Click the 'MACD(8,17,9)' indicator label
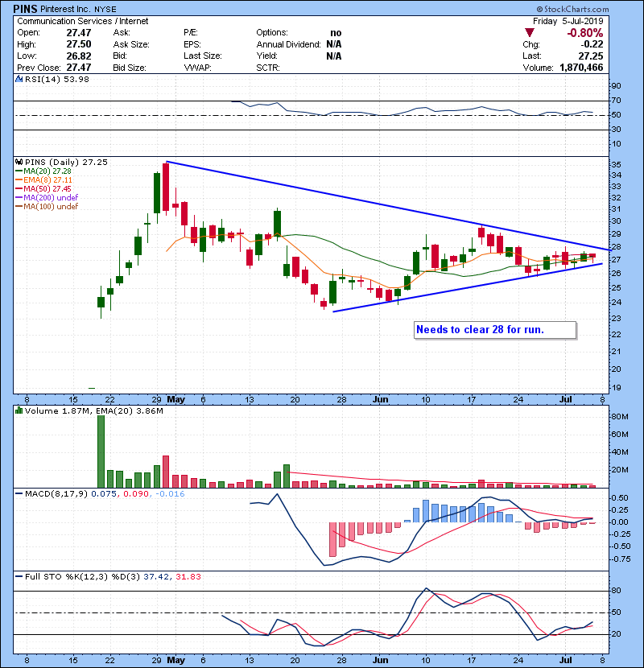Image resolution: width=644 pixels, height=668 pixels. pyautogui.click(x=56, y=494)
